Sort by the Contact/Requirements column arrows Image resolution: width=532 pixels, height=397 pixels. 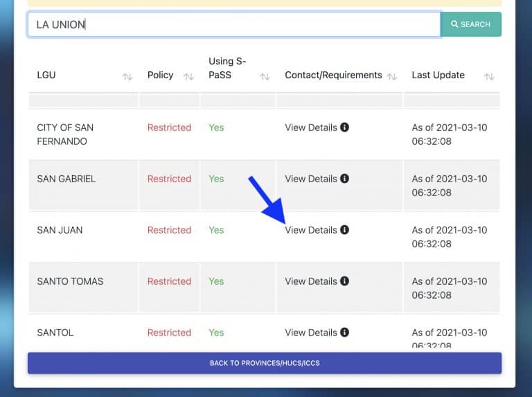click(392, 76)
